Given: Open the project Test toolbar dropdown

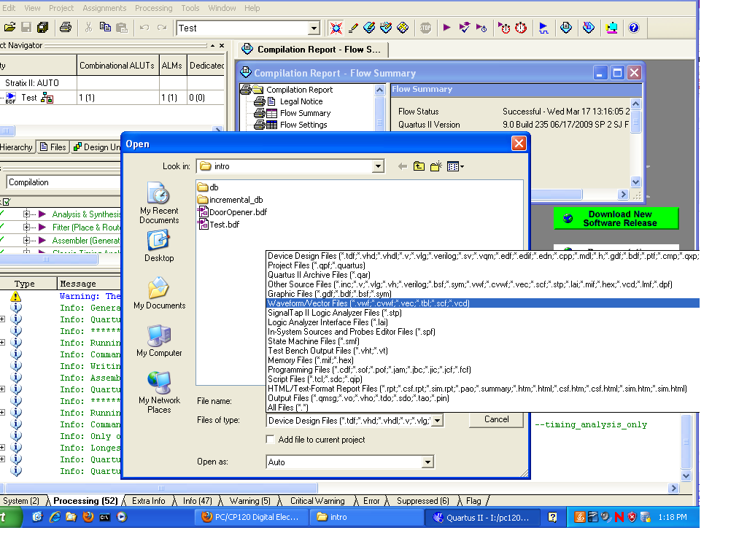Looking at the screenshot, I should 314,28.
